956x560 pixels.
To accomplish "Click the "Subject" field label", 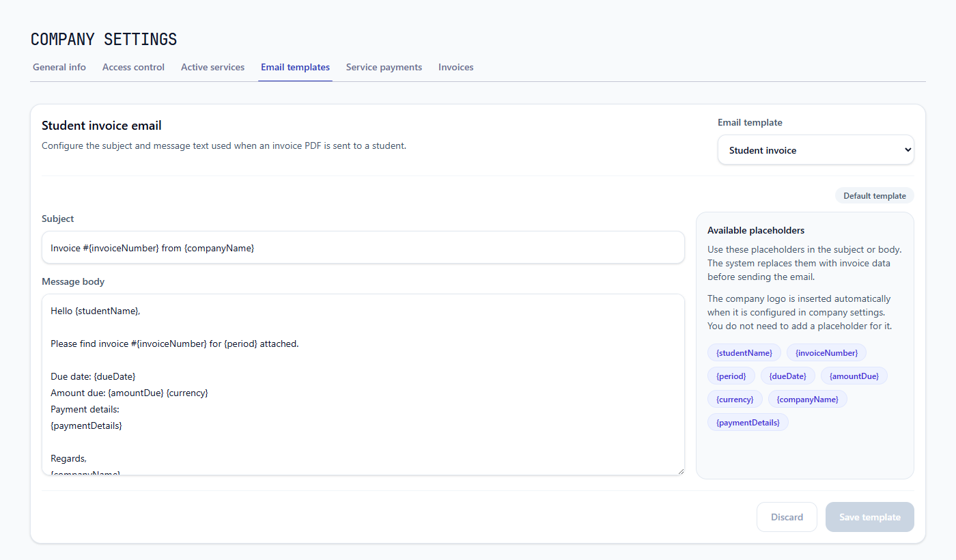I will 58,219.
